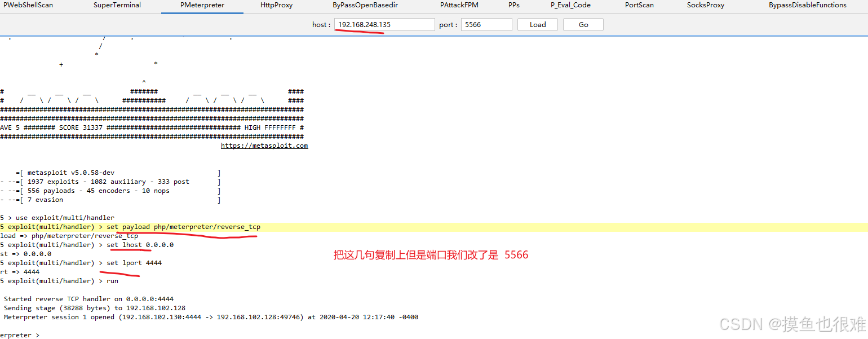Click the 'rt => 4444' output line
The image size is (868, 339).
tap(20, 272)
